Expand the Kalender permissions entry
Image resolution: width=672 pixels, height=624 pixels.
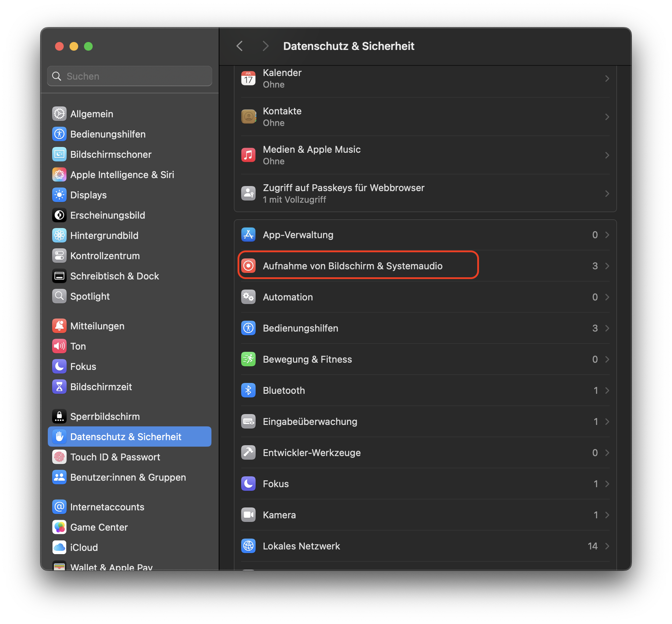[607, 78]
